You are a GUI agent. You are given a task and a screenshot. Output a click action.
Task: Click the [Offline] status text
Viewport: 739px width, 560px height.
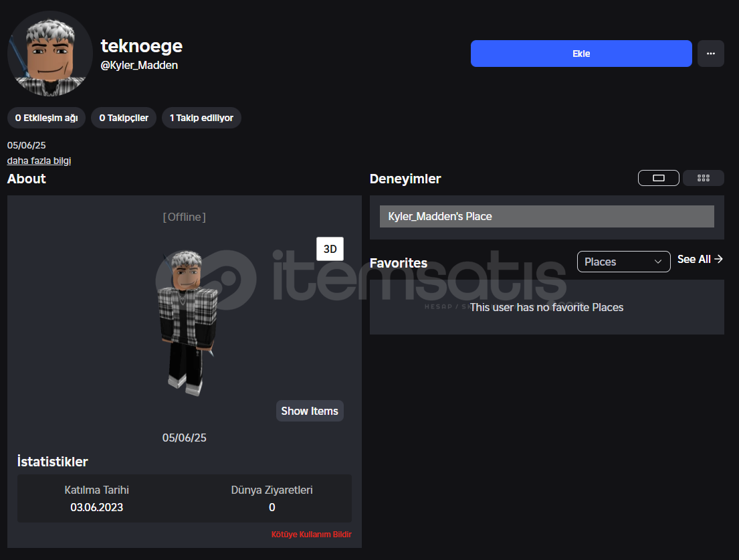[x=185, y=217]
